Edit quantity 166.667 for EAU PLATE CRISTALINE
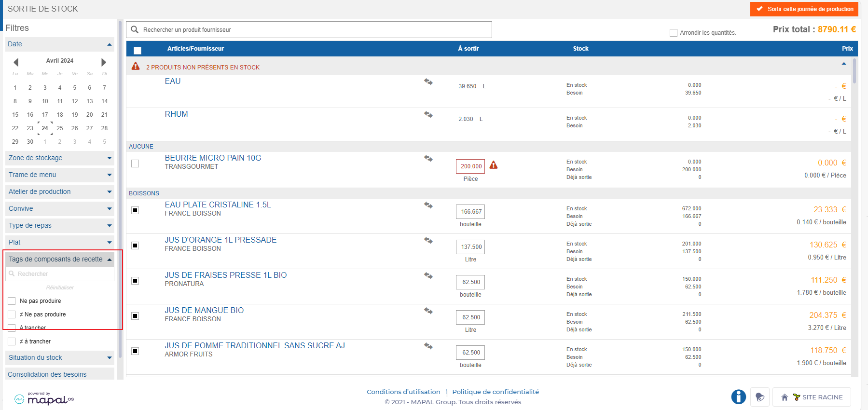This screenshot has width=868, height=410. click(470, 212)
